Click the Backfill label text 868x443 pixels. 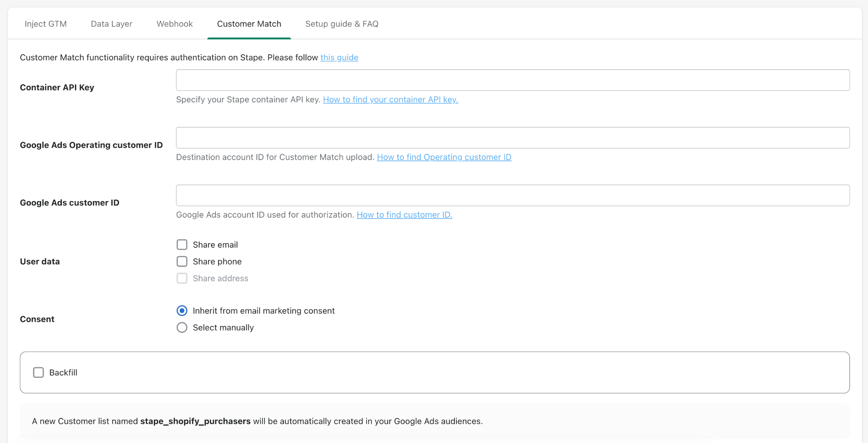pos(63,373)
